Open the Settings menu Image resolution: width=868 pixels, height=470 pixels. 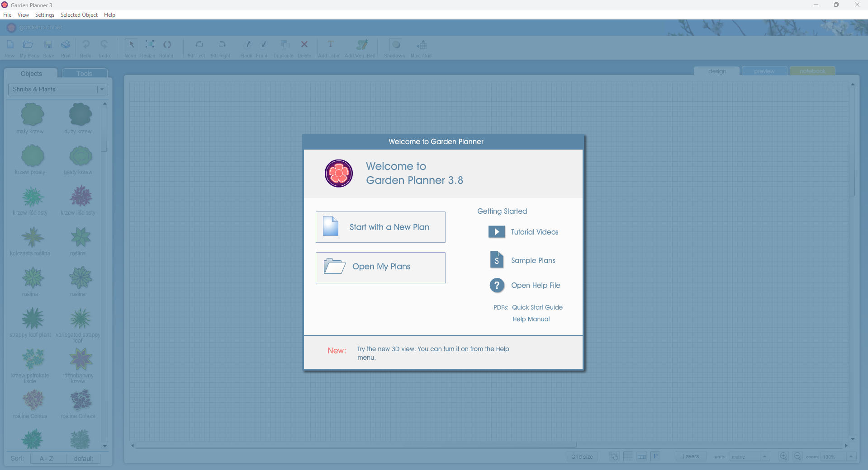[45, 15]
